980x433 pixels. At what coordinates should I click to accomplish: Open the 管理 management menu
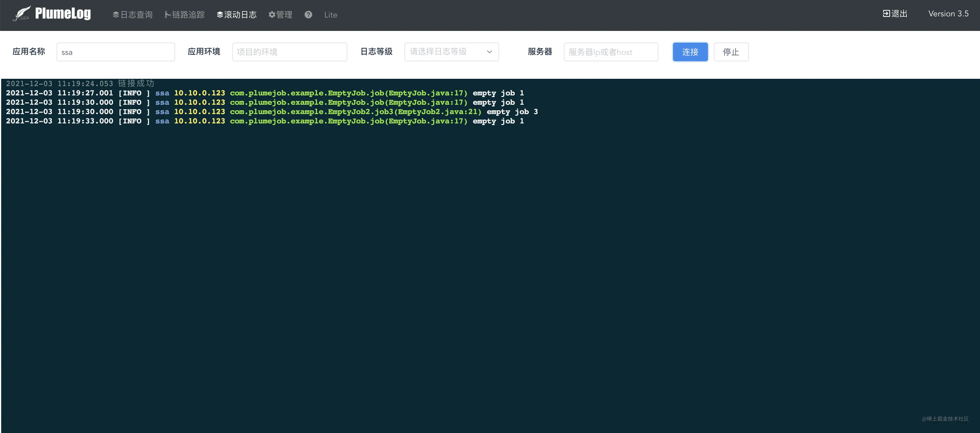tap(280, 15)
